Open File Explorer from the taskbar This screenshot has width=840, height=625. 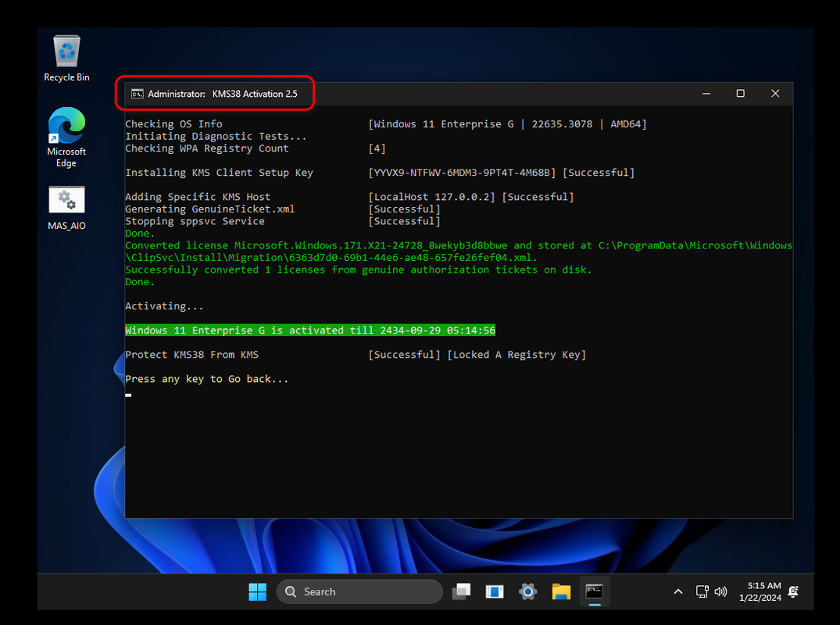click(561, 591)
